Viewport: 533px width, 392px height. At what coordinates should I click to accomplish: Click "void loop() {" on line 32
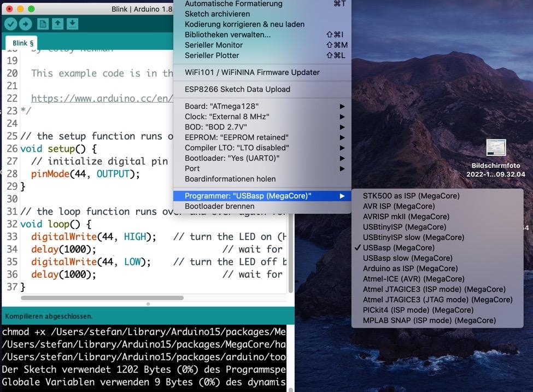pos(56,224)
